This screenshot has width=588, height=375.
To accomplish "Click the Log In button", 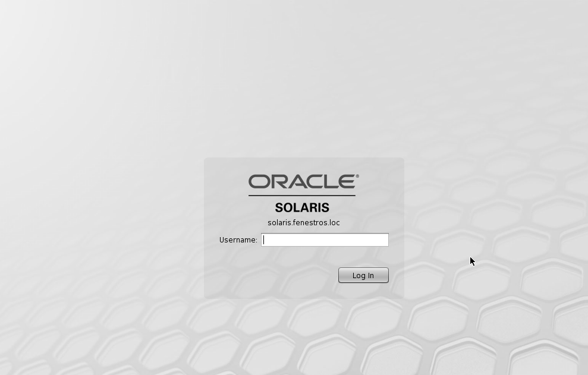I will tap(363, 275).
